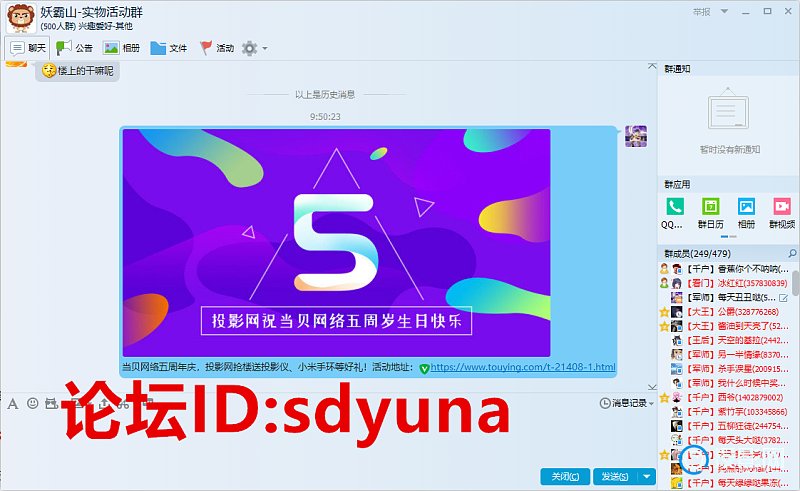Click the 群通知 section header
Screen dimensions: 800x491
677,69
